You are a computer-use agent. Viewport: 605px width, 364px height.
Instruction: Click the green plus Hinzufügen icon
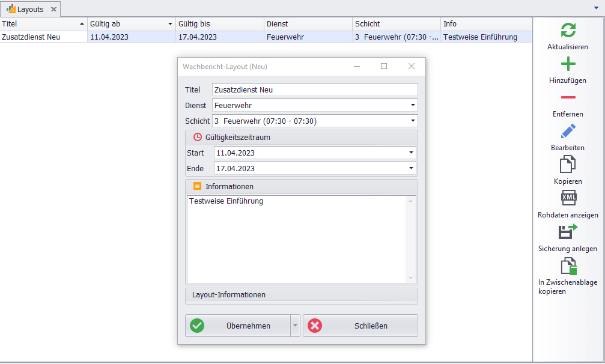[x=568, y=64]
